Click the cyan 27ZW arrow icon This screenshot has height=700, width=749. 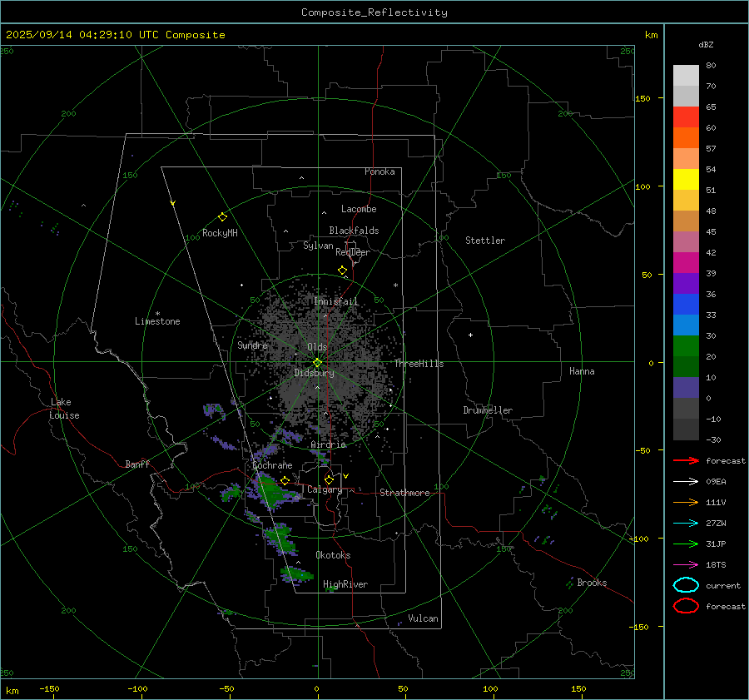pyautogui.click(x=686, y=524)
